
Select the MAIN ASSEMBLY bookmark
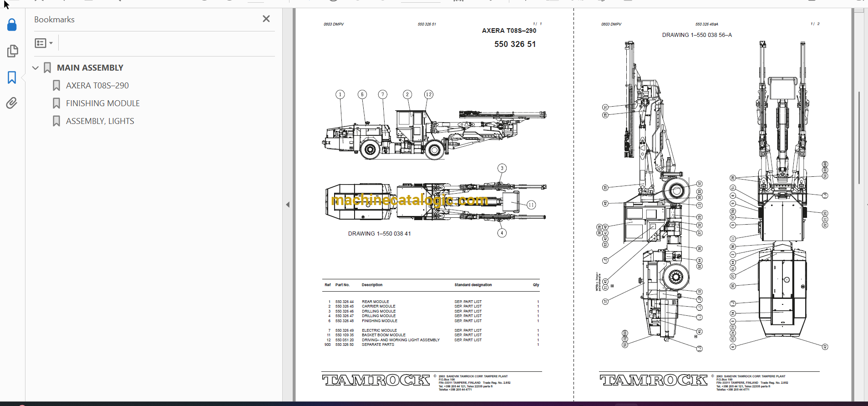[90, 67]
